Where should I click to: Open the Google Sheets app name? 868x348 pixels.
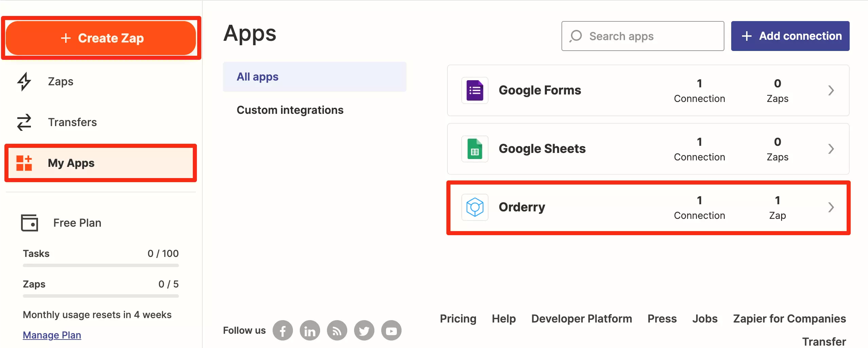coord(542,149)
